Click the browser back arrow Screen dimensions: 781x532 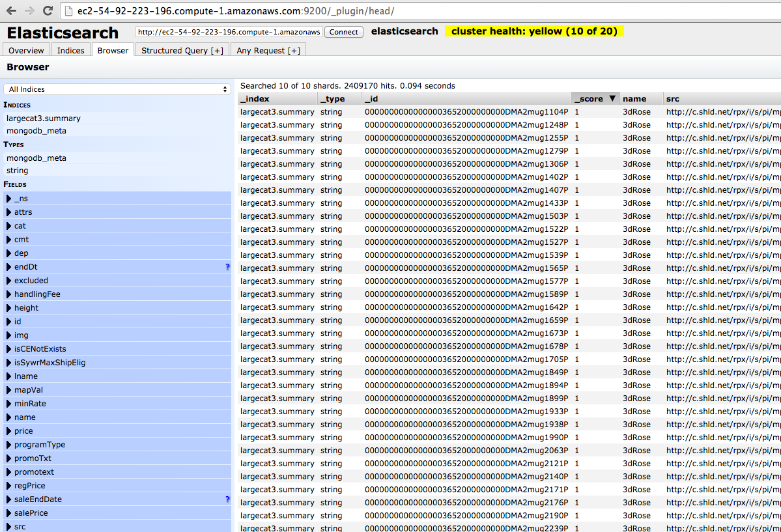click(x=11, y=10)
